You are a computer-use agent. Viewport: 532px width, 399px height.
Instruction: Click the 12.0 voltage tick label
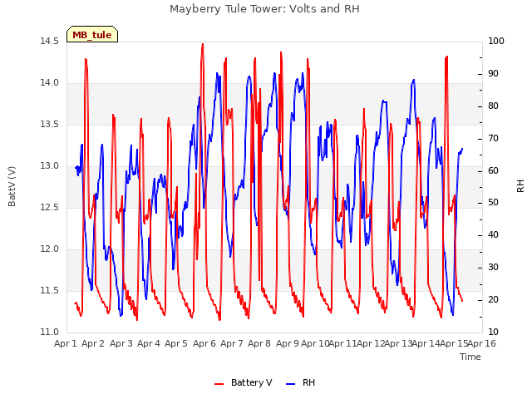(50, 249)
